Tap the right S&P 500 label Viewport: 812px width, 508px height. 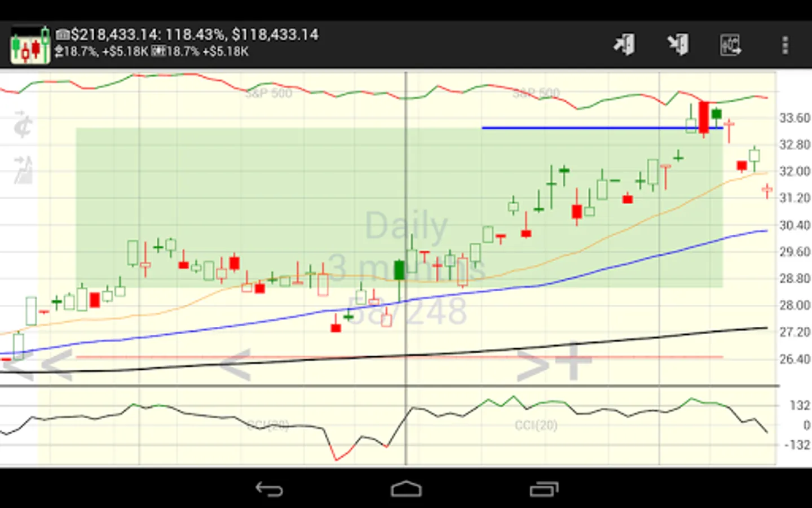pos(536,93)
